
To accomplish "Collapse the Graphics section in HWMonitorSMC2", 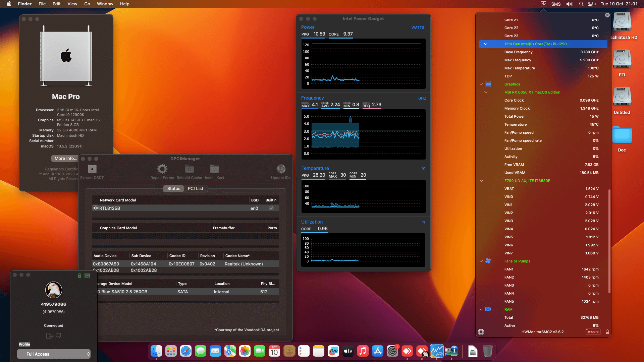I will click(x=481, y=84).
